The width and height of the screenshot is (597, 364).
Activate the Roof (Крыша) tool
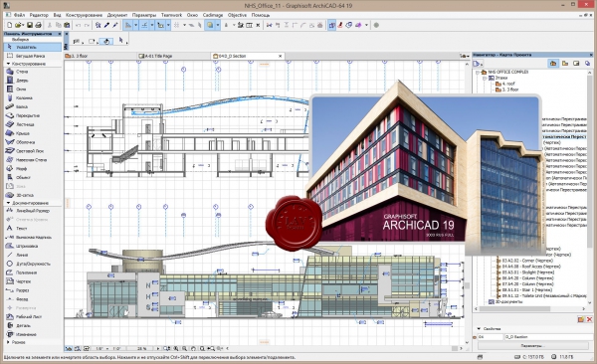32,133
